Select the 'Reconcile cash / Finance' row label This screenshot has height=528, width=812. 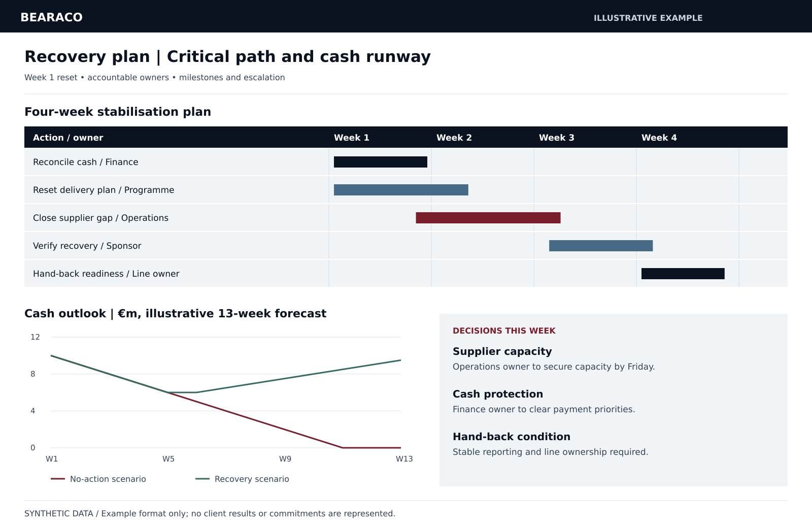pos(86,162)
